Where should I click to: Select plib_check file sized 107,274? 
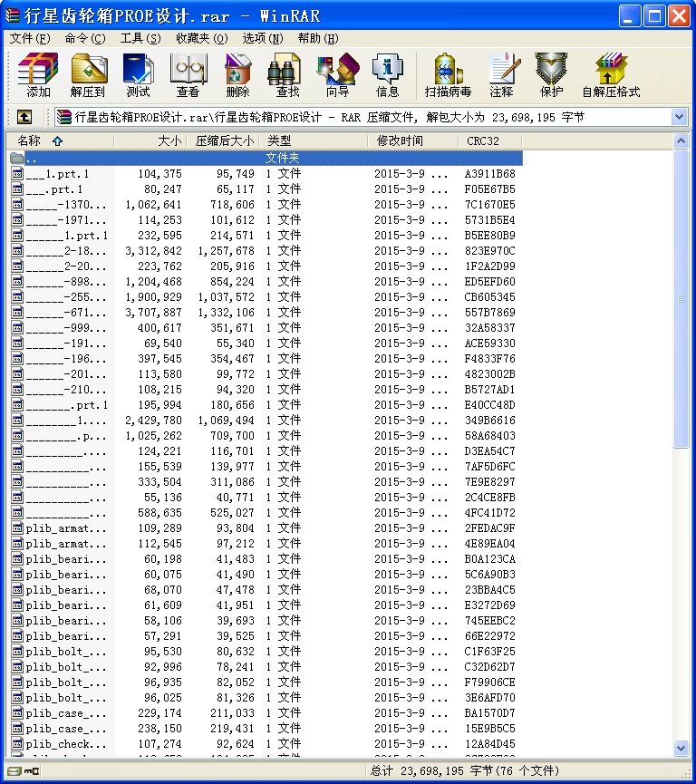[266, 744]
